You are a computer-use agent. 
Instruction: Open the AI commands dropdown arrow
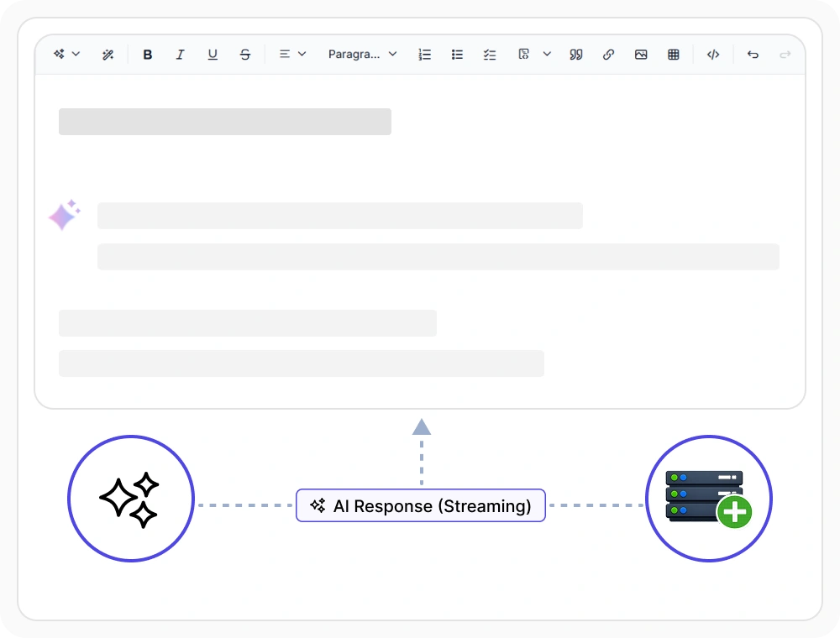click(x=76, y=54)
